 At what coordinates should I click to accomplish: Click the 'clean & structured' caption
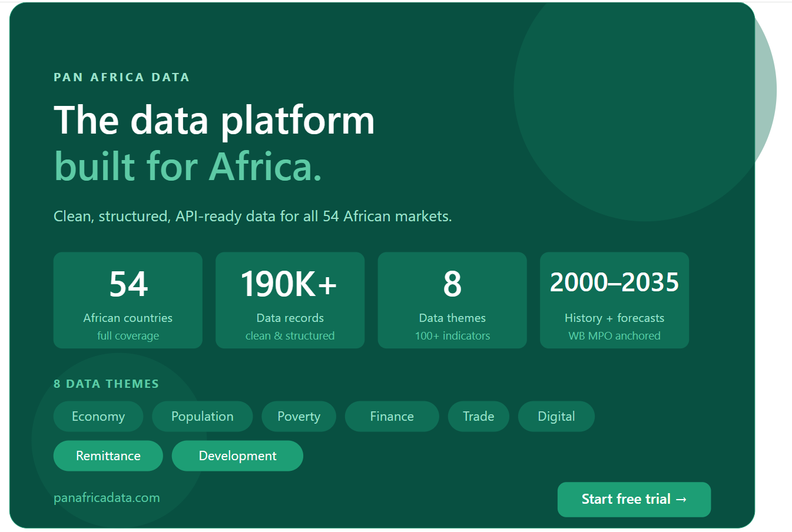290,336
